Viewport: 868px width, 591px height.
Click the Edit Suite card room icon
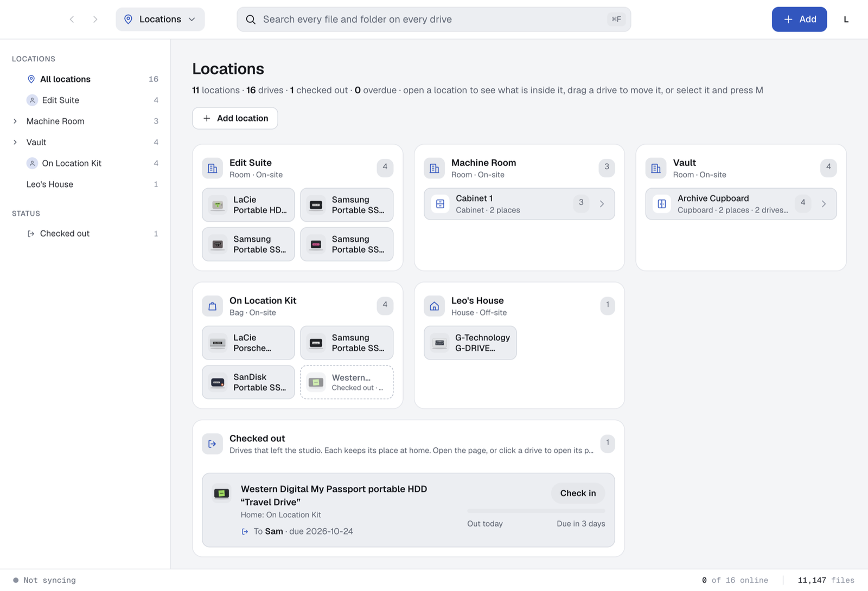[213, 168]
